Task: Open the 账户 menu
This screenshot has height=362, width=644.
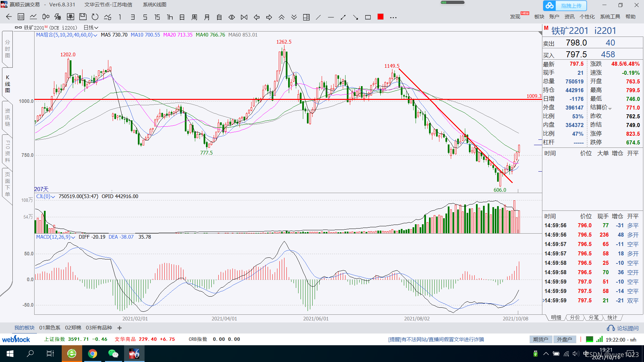Action: tap(554, 17)
